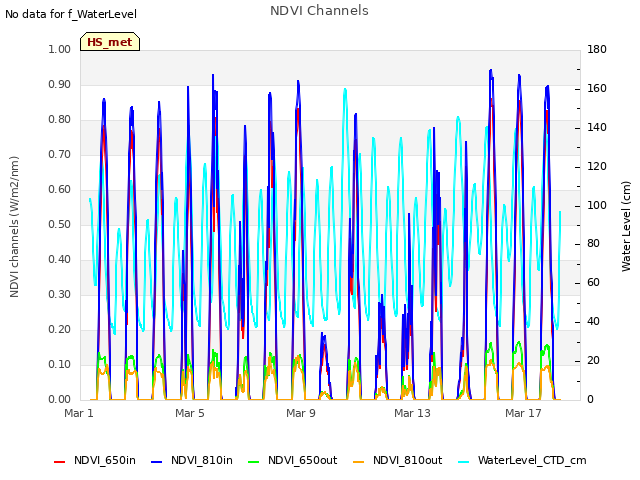The width and height of the screenshot is (640, 480).
Task: Click the Mar 5 x-axis label
Action: point(190,413)
